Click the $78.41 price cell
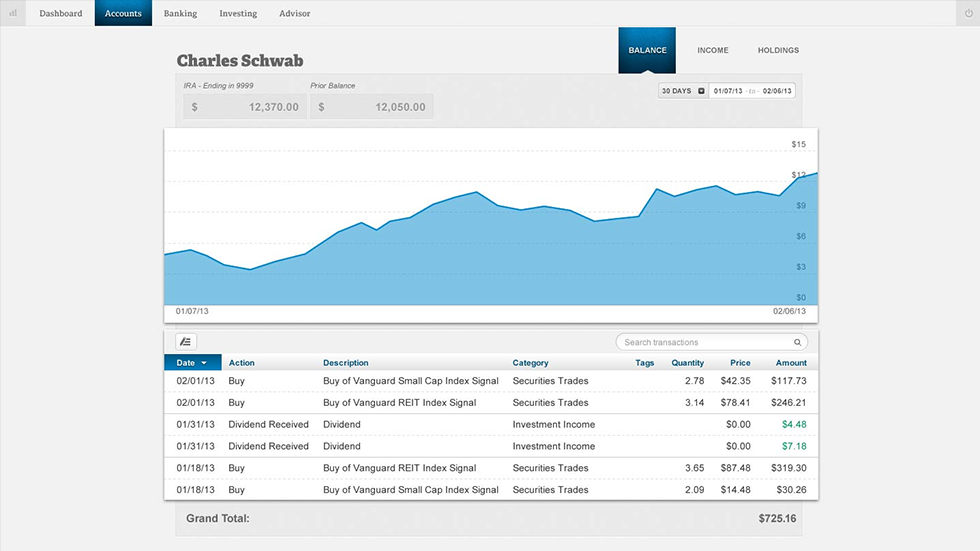This screenshot has height=551, width=980. tap(735, 403)
